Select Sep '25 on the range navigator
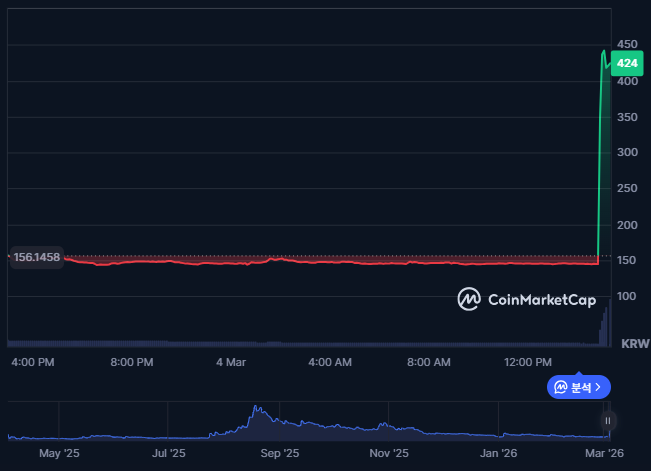Screen dimensions: 651x471 [280, 453]
